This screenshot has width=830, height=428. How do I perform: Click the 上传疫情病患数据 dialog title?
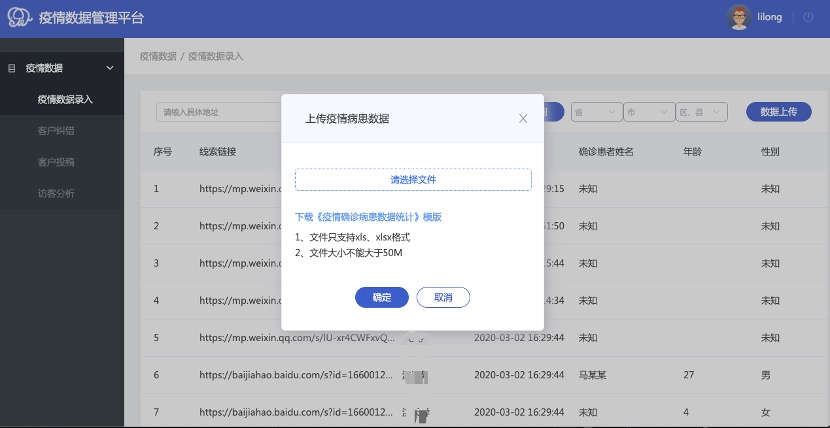(x=347, y=119)
